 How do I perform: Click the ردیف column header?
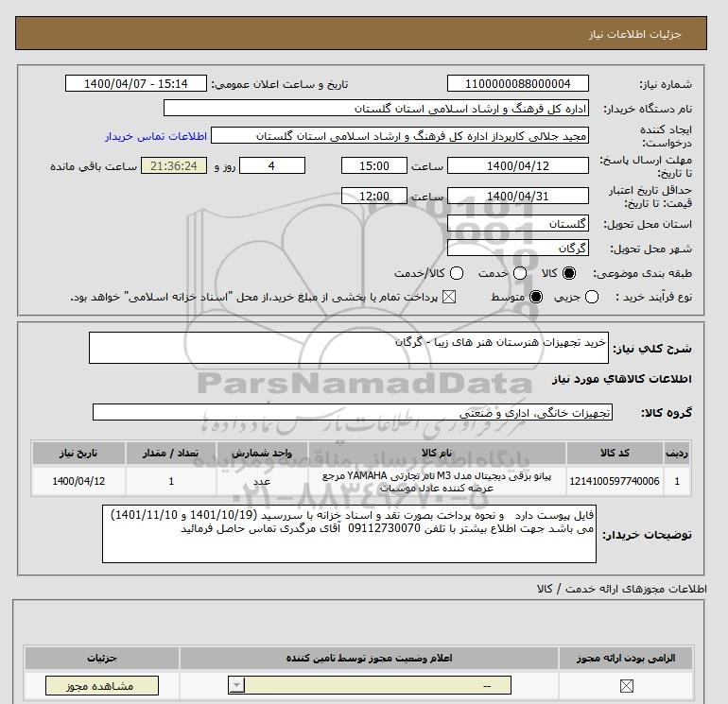677,453
